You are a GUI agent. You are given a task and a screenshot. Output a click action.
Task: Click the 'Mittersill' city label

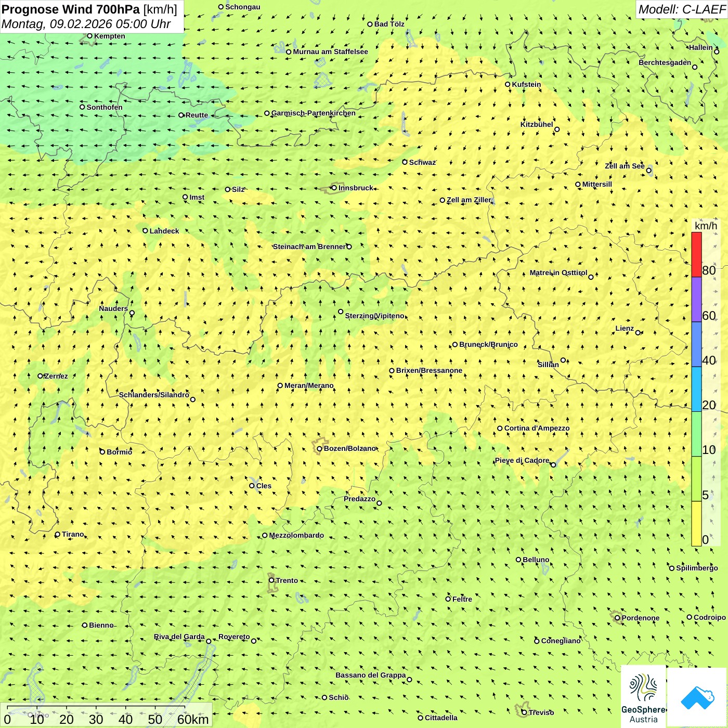(597, 184)
